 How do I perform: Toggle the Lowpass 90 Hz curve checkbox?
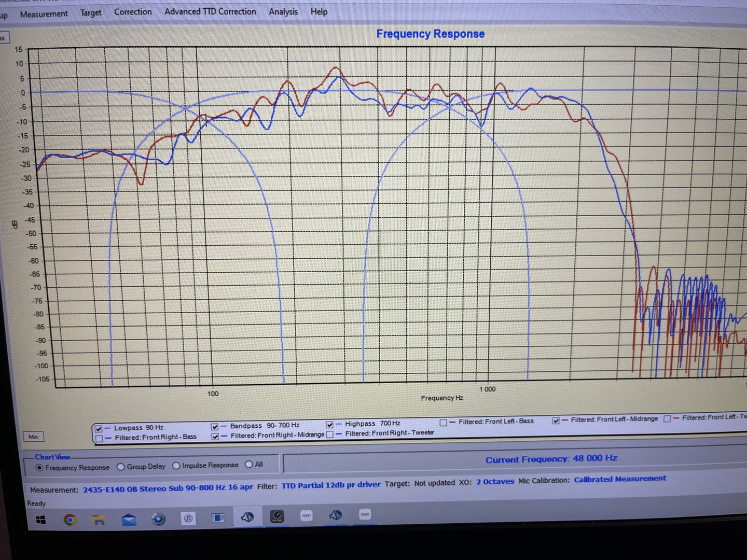pyautogui.click(x=99, y=429)
